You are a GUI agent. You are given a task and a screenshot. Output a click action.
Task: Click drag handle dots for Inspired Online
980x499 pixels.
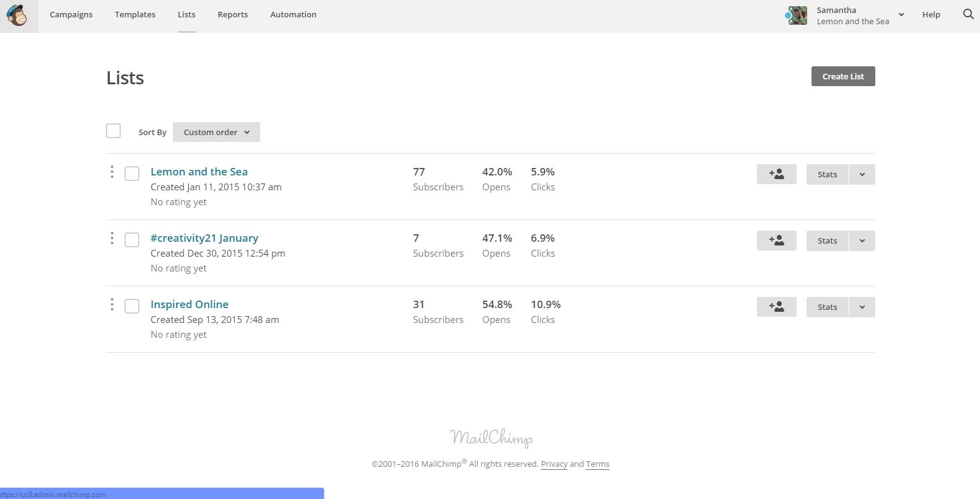112,304
